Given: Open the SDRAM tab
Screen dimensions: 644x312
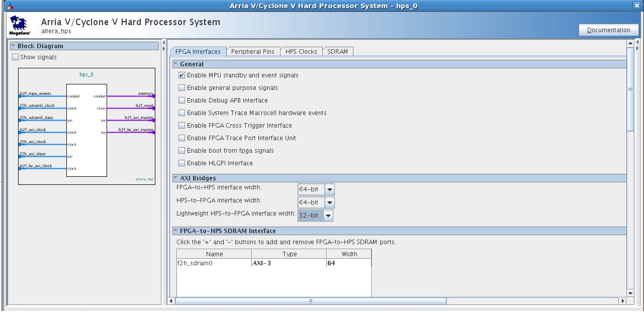Looking at the screenshot, I should (x=338, y=52).
